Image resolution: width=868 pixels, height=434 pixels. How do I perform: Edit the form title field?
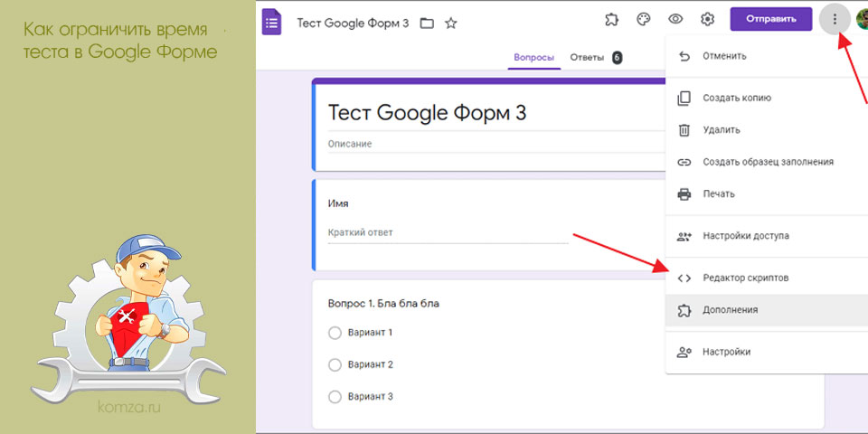496,112
